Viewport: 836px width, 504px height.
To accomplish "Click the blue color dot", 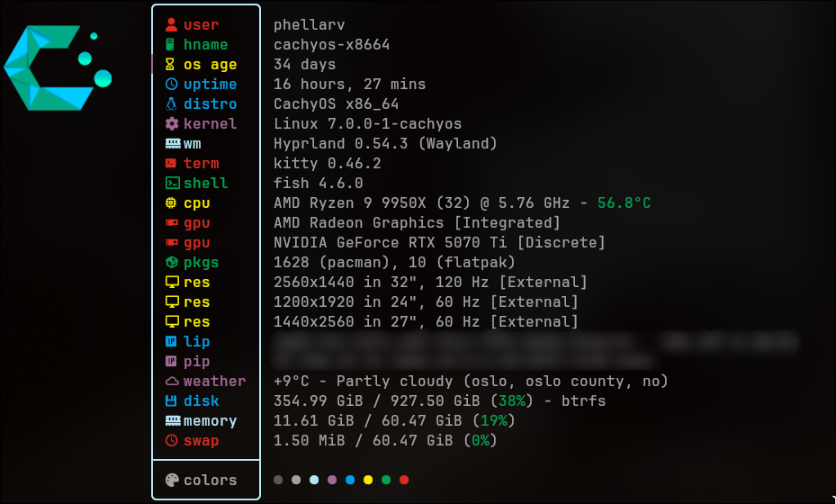I will pos(350,480).
